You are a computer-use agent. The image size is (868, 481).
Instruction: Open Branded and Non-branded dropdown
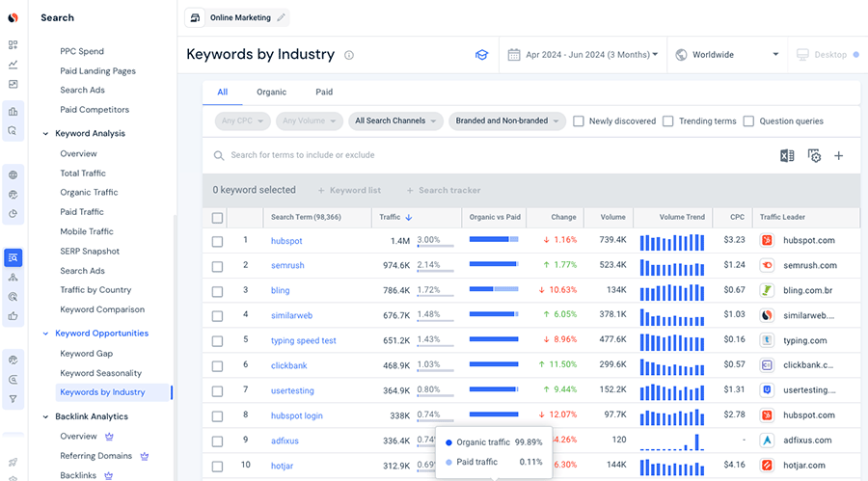click(507, 120)
